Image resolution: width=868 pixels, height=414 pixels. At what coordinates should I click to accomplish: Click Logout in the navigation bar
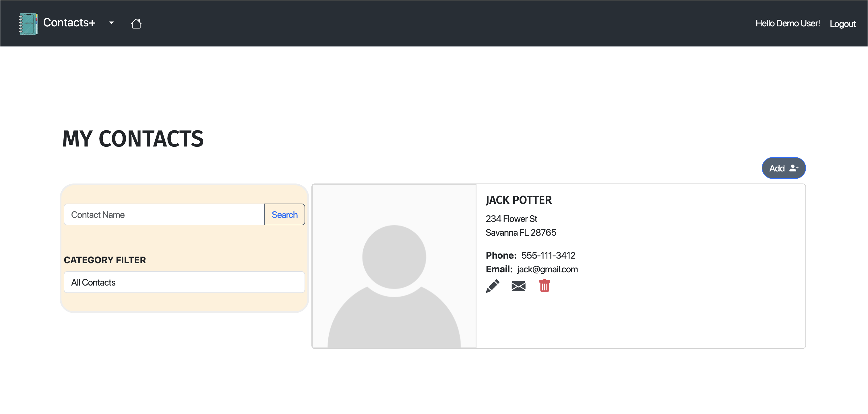tap(842, 24)
